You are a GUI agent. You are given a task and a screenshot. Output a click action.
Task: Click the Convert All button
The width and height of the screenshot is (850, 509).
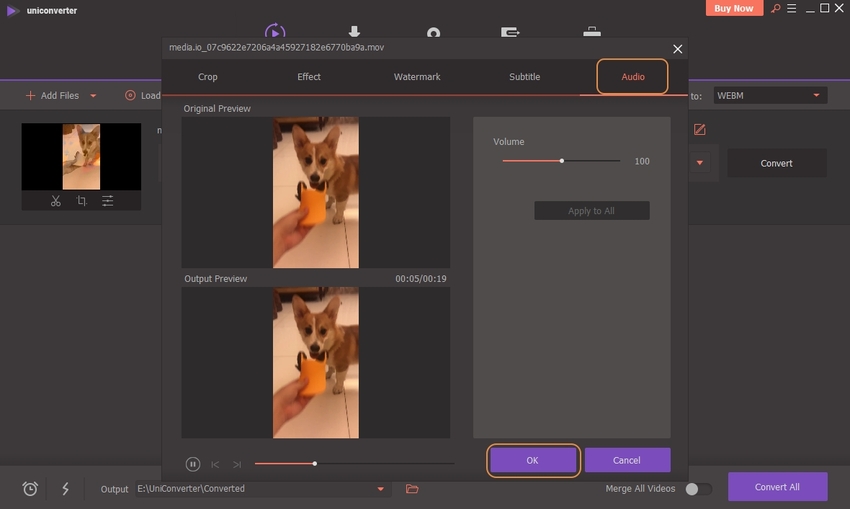(x=777, y=487)
